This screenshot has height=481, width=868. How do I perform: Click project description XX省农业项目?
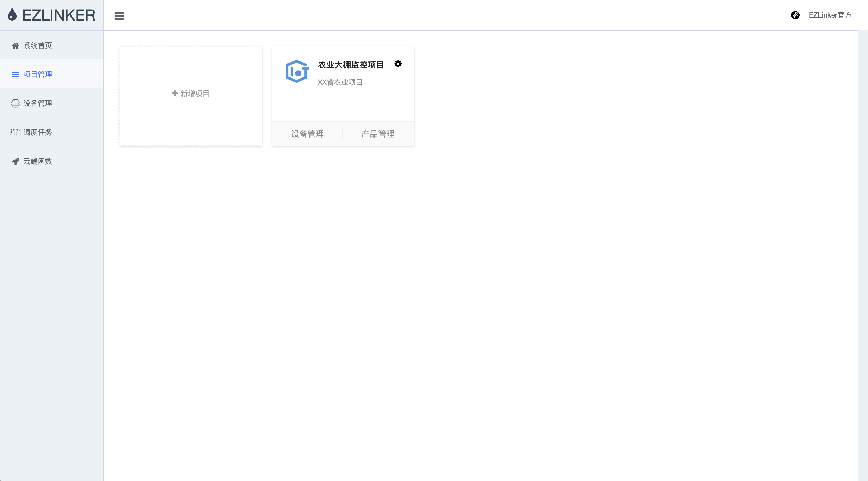tap(340, 82)
